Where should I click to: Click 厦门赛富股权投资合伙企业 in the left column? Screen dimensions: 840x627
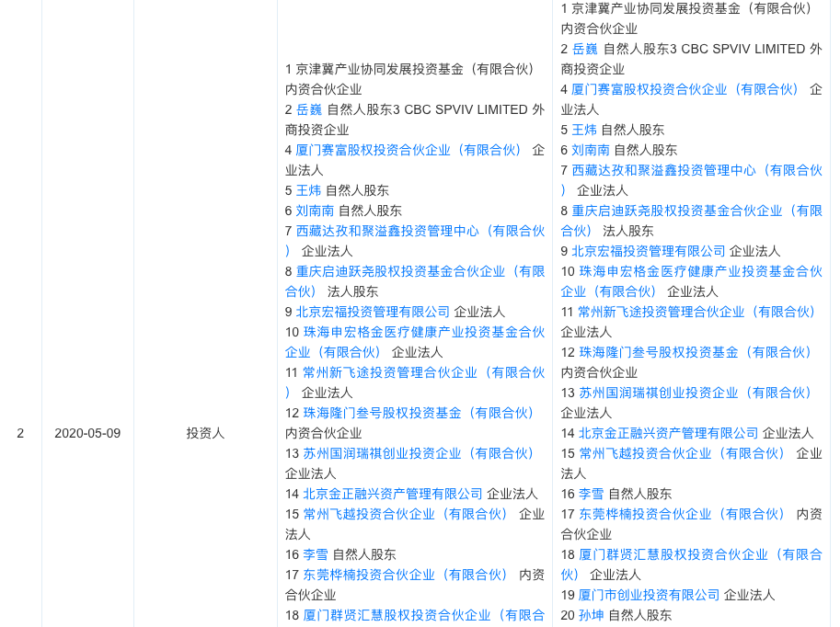coord(408,150)
